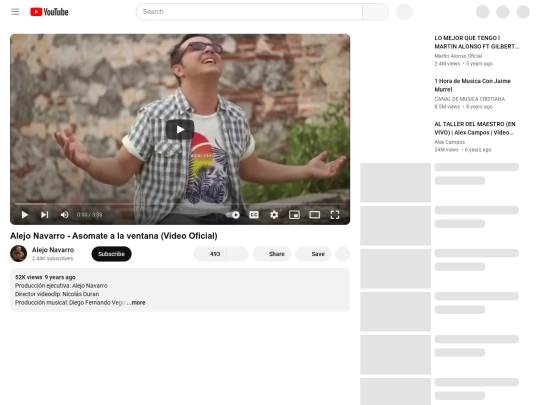Toggle the autoplay switch
The image size is (540, 405).
pyautogui.click(x=233, y=215)
